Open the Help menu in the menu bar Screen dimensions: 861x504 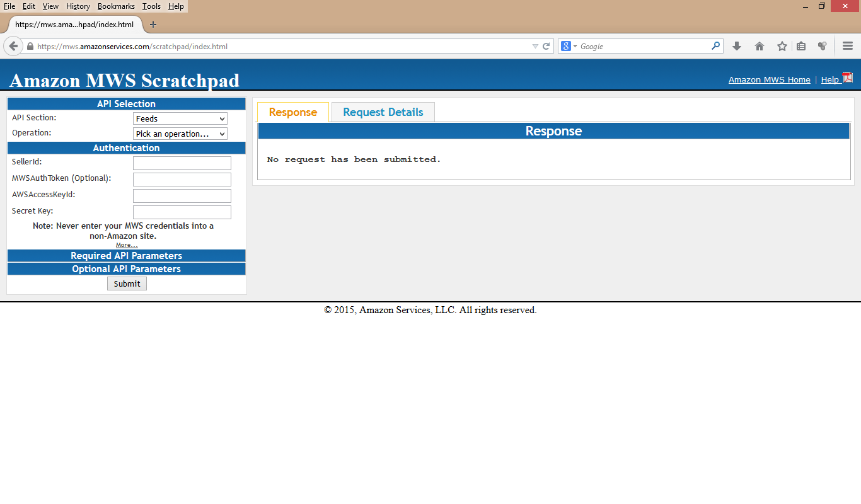(176, 6)
